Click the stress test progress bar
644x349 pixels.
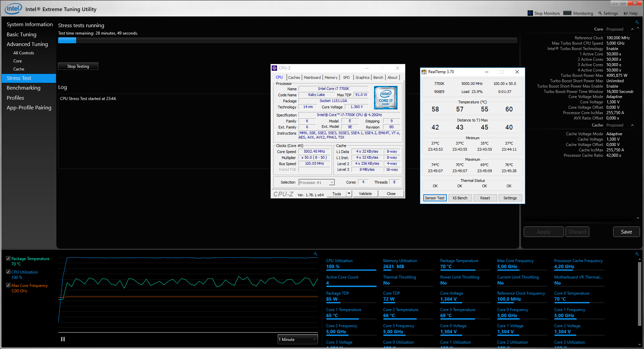287,40
